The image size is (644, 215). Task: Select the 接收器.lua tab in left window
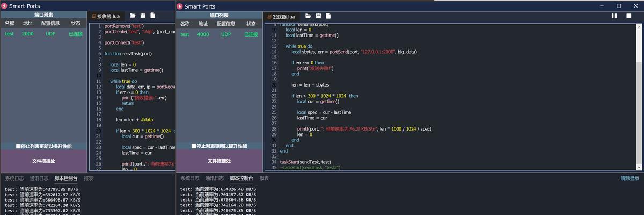106,17
